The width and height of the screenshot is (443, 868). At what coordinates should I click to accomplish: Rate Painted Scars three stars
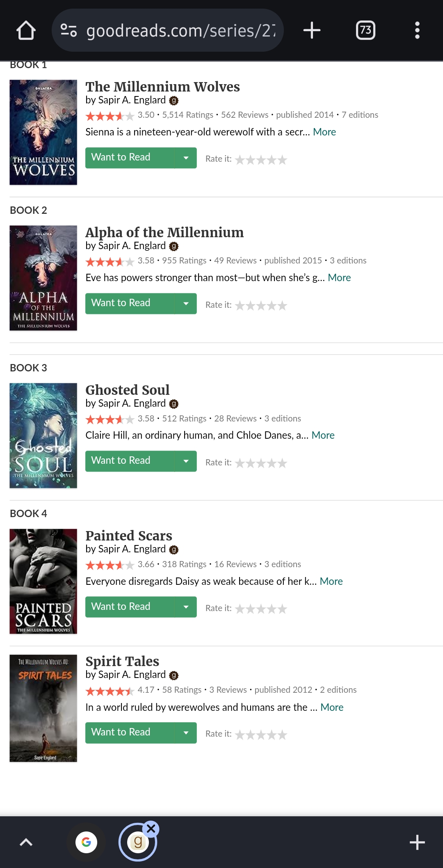(x=261, y=609)
